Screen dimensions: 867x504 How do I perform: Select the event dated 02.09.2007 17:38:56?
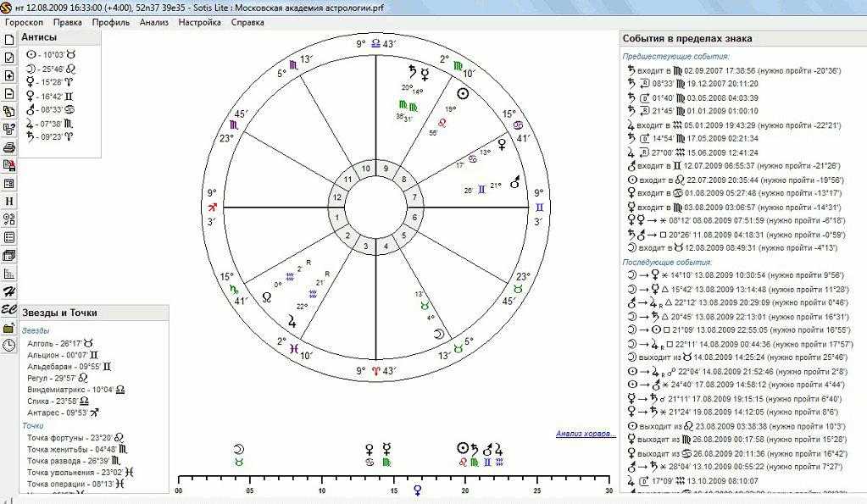tap(734, 71)
